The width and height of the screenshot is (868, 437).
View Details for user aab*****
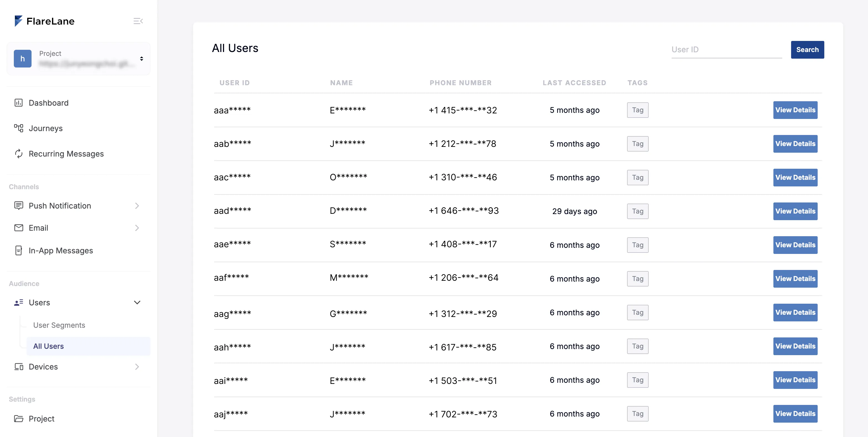pyautogui.click(x=795, y=144)
